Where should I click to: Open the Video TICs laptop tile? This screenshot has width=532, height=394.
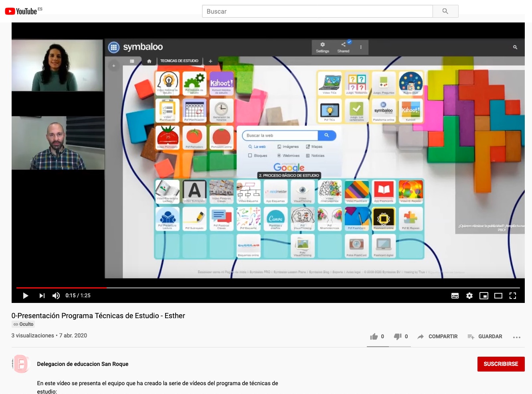point(330,83)
